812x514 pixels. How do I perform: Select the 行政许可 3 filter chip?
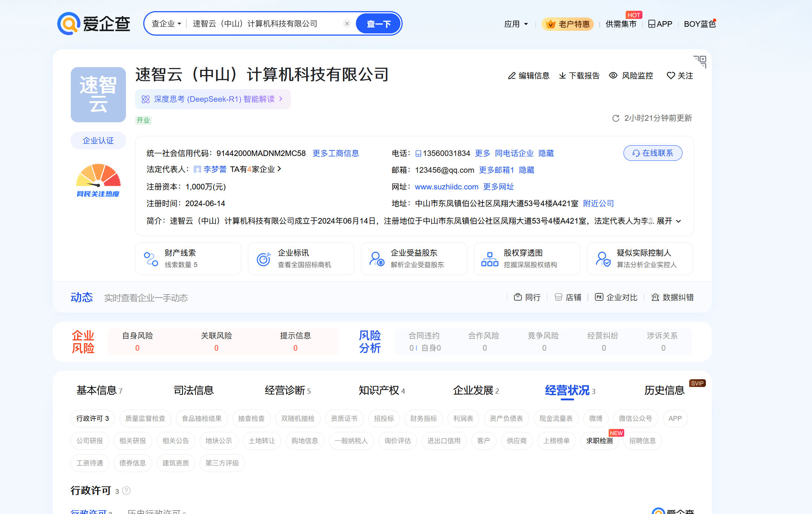point(92,419)
